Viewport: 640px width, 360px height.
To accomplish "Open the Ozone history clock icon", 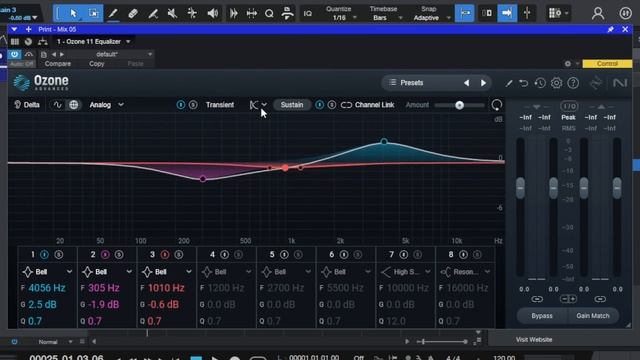I will pos(540,83).
